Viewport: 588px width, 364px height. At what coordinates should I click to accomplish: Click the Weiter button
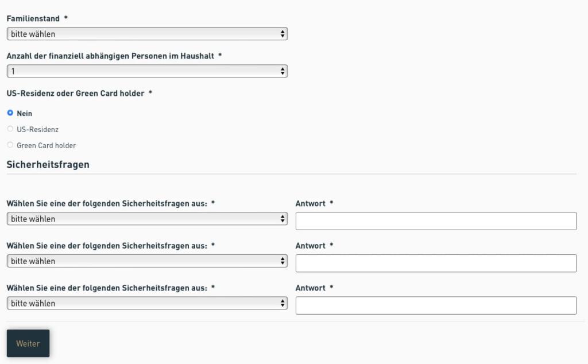pos(28,343)
